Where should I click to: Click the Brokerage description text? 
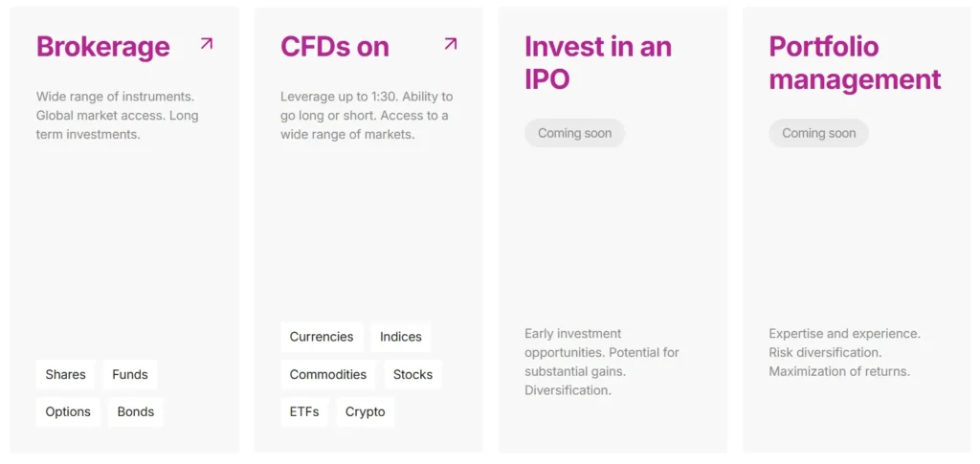pyautogui.click(x=117, y=116)
